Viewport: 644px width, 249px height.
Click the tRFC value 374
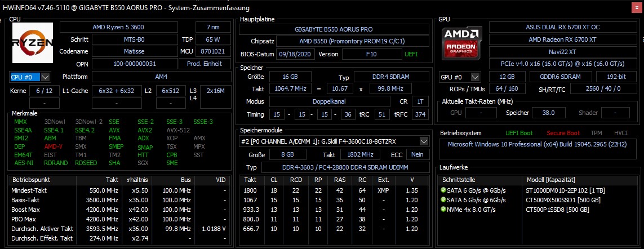click(x=420, y=114)
